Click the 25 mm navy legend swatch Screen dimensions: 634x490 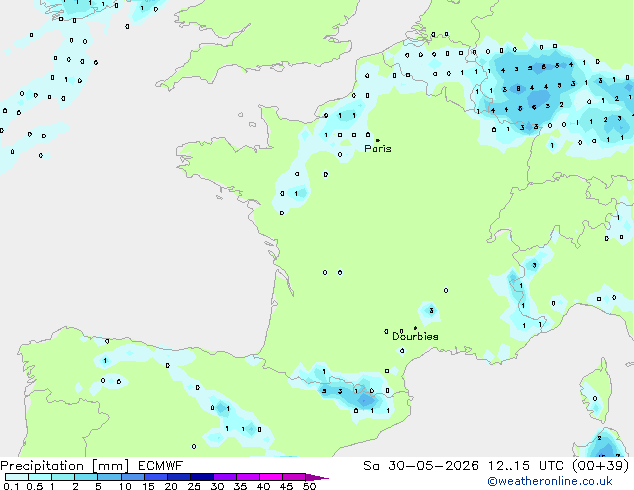(x=201, y=477)
